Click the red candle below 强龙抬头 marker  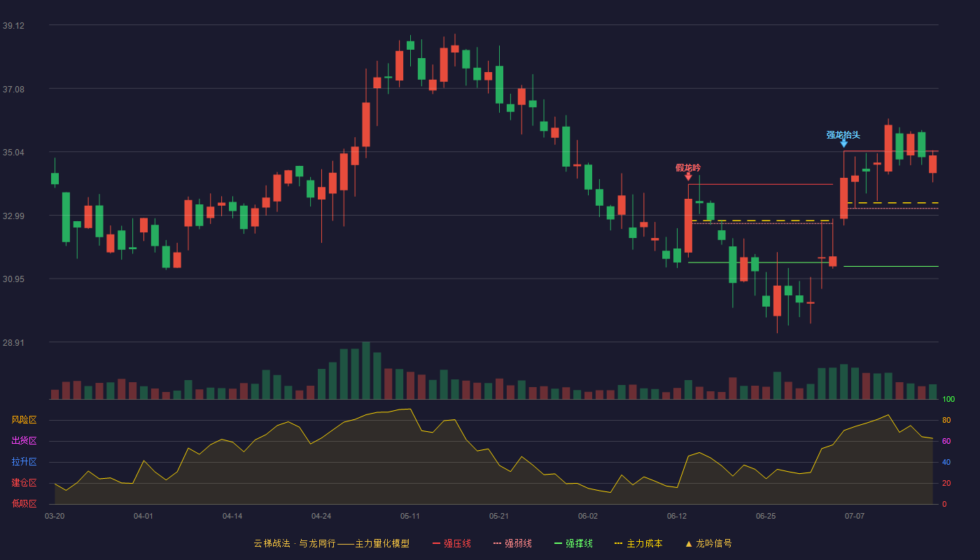pyautogui.click(x=843, y=198)
